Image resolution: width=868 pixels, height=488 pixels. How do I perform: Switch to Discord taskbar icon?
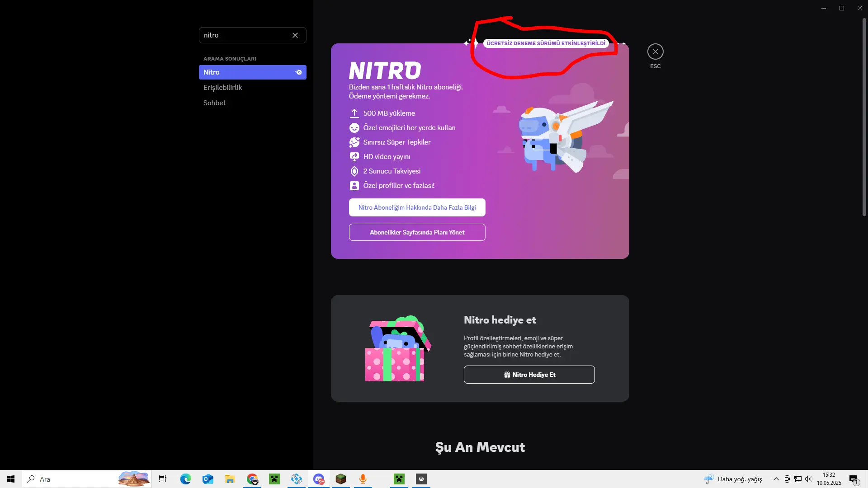point(319,479)
